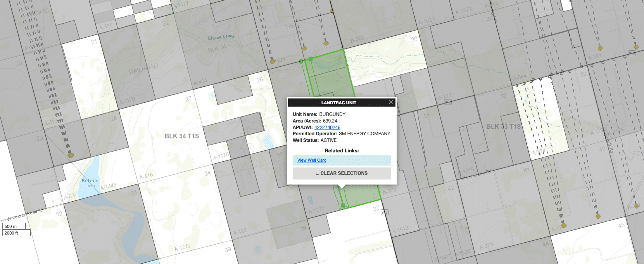Select yellow well marker above A-371 label

coord(600,48)
